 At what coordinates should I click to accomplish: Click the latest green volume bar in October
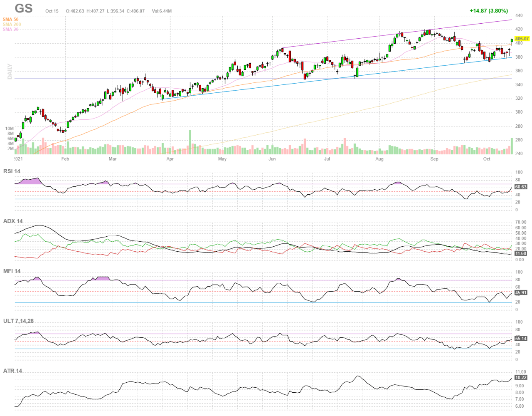(512, 146)
